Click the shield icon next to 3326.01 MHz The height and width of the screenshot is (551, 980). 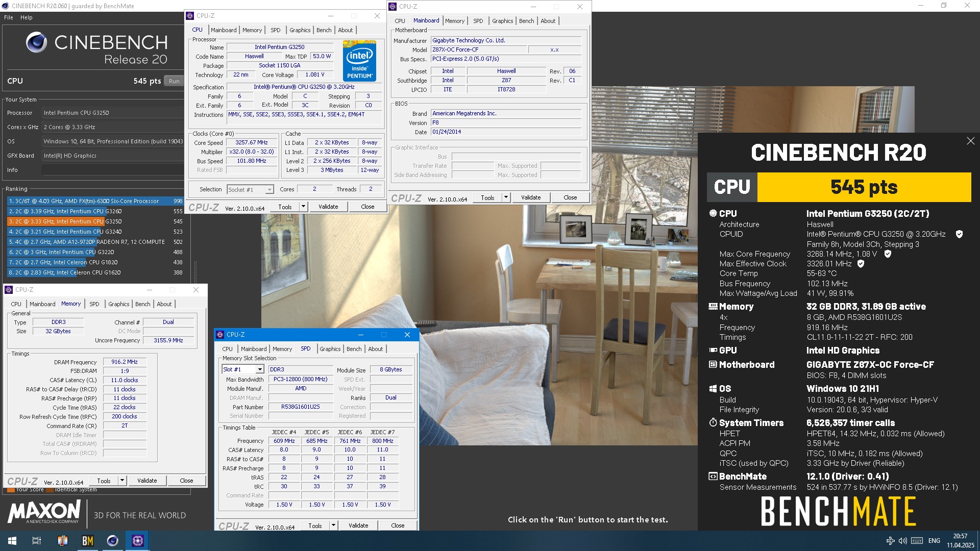[861, 264]
